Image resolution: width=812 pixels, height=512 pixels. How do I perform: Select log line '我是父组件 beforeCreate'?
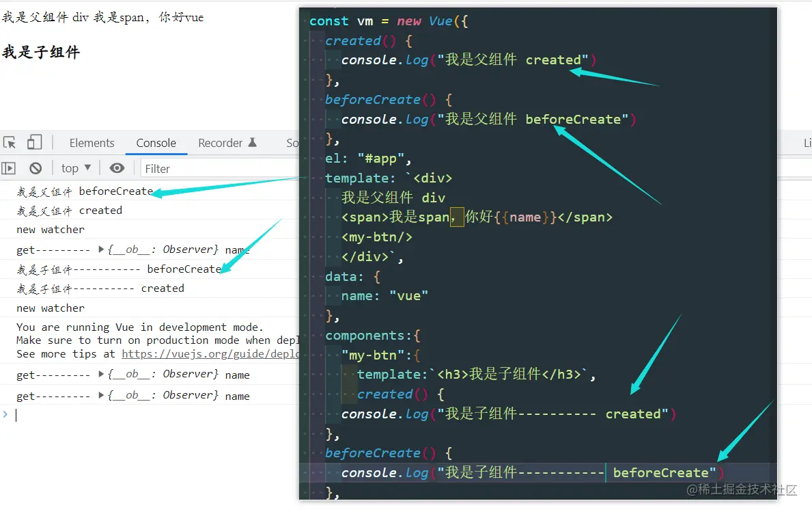(85, 191)
